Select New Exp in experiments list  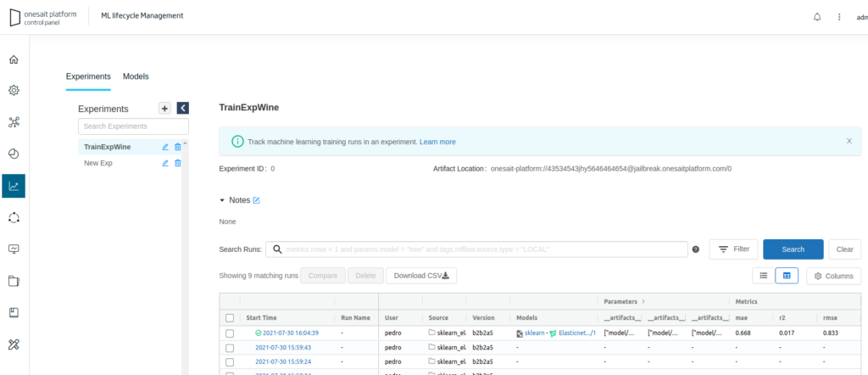click(98, 164)
